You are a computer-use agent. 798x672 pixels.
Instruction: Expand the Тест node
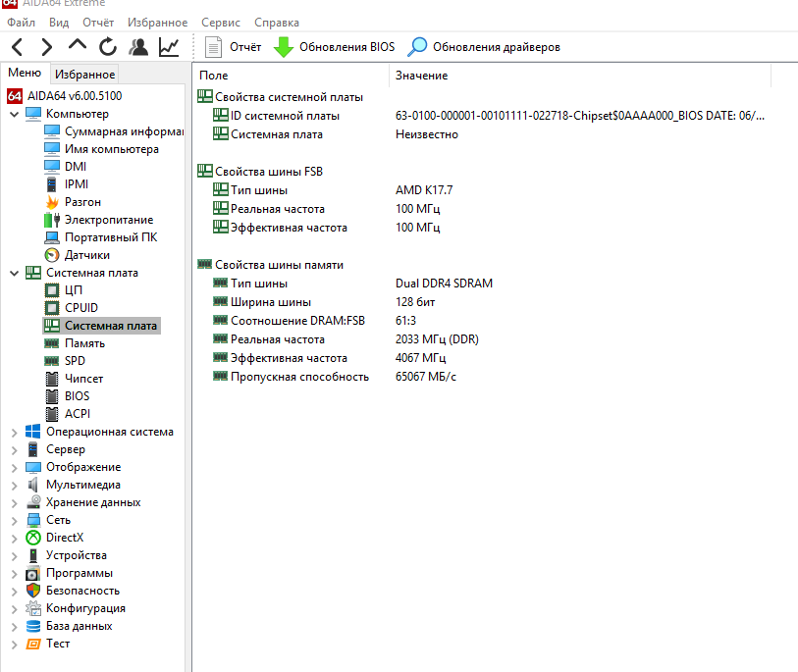(15, 645)
